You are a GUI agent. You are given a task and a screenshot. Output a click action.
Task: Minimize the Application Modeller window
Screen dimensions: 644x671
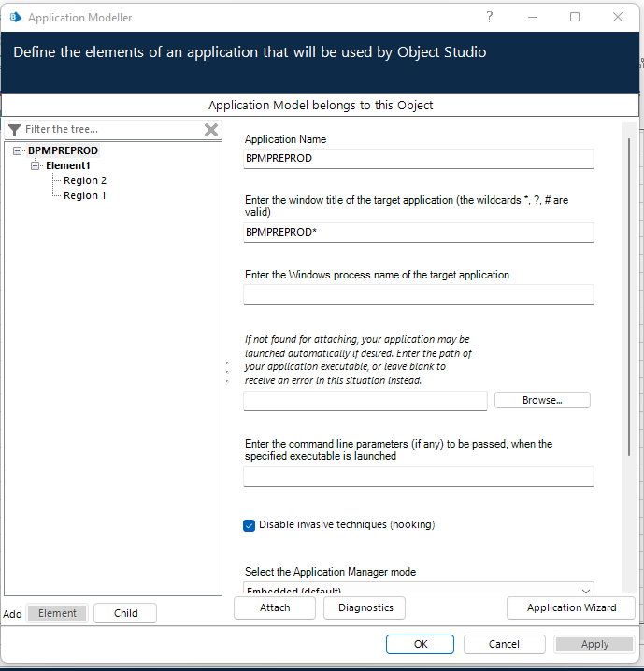tap(533, 17)
